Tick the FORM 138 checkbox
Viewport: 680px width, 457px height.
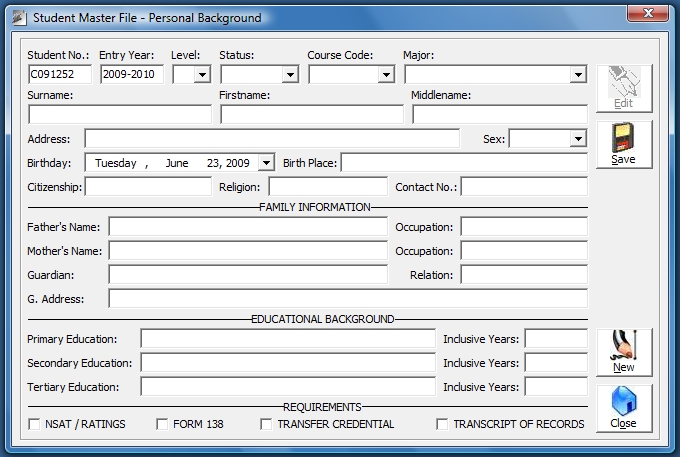click(162, 424)
